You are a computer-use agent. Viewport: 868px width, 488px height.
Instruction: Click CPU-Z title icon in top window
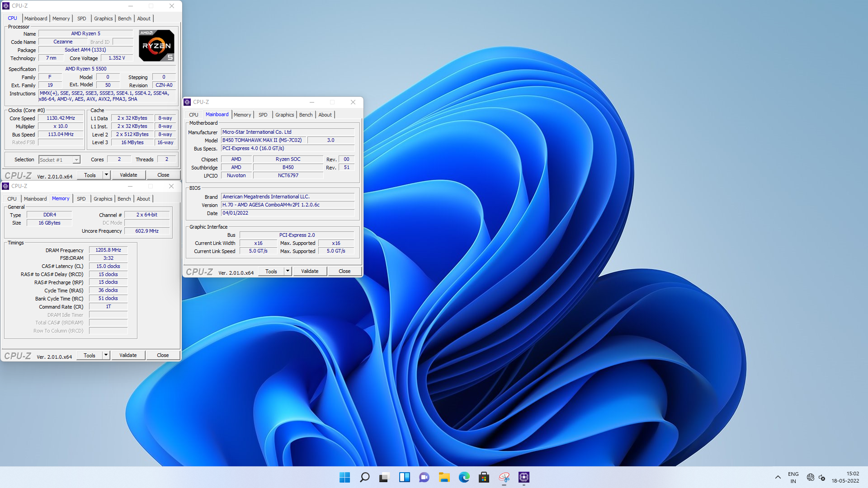click(x=6, y=6)
